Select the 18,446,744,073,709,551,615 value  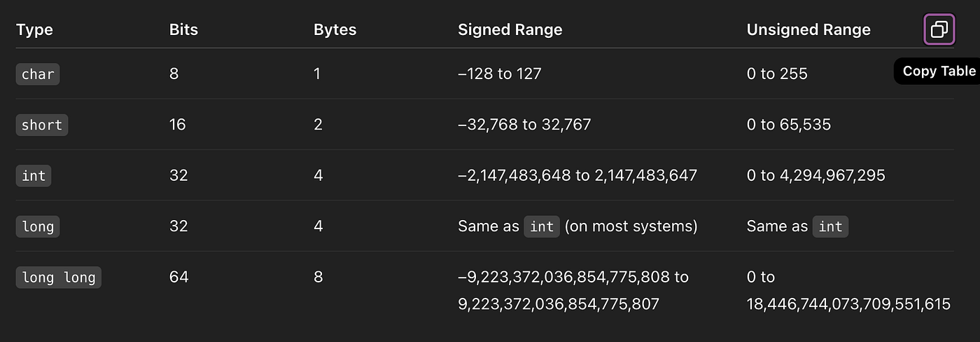coord(849,304)
